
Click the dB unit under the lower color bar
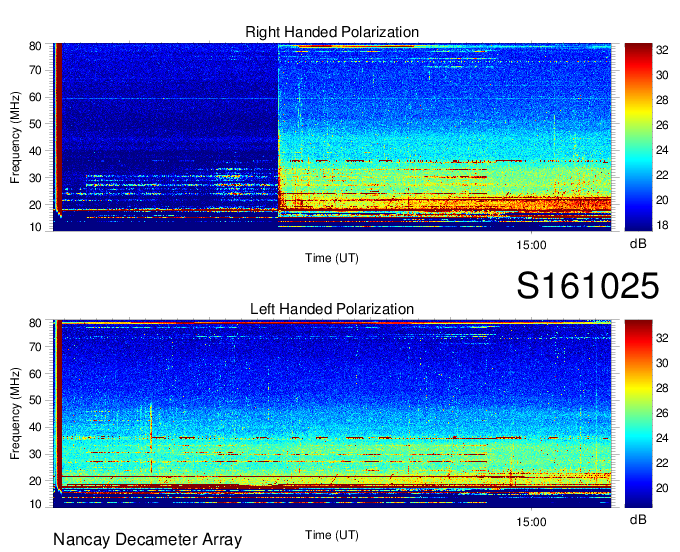(x=638, y=519)
